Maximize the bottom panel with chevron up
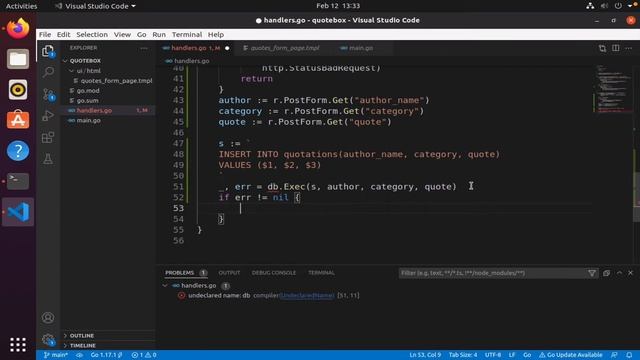The width and height of the screenshot is (640, 360). (619, 273)
